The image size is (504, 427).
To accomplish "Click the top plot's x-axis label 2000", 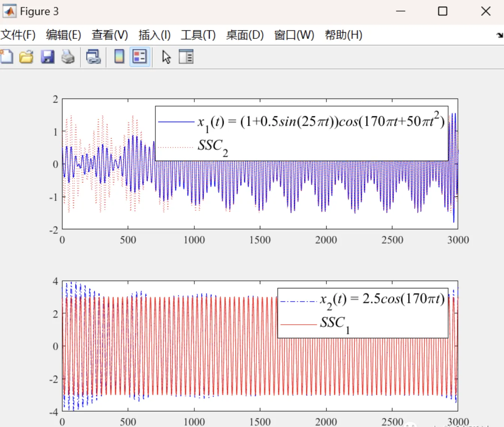I will 326,240.
